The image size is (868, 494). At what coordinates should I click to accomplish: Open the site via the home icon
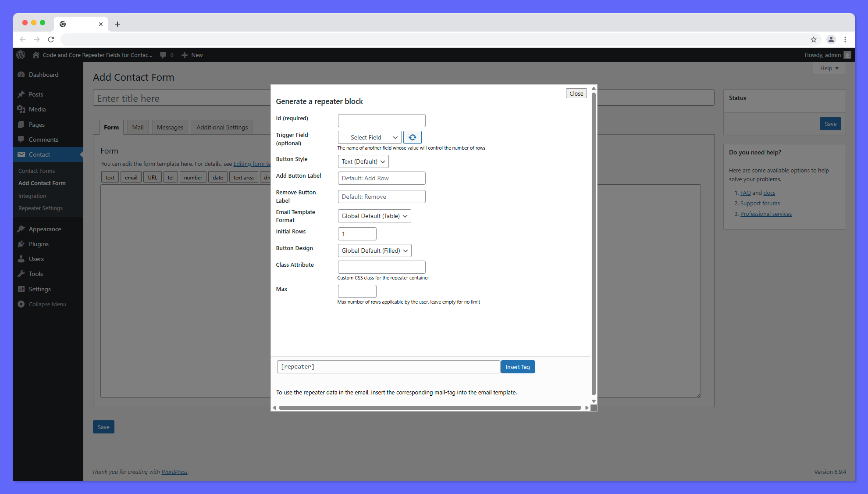coord(36,55)
